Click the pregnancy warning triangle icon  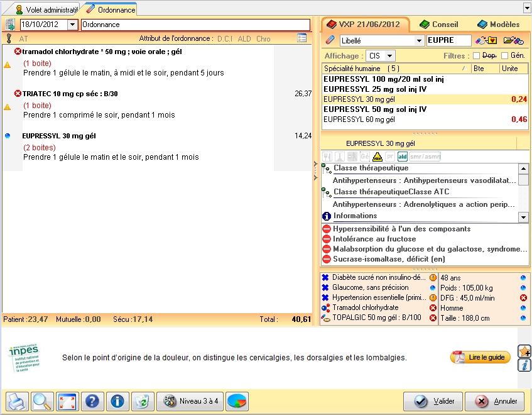pyautogui.click(x=377, y=157)
